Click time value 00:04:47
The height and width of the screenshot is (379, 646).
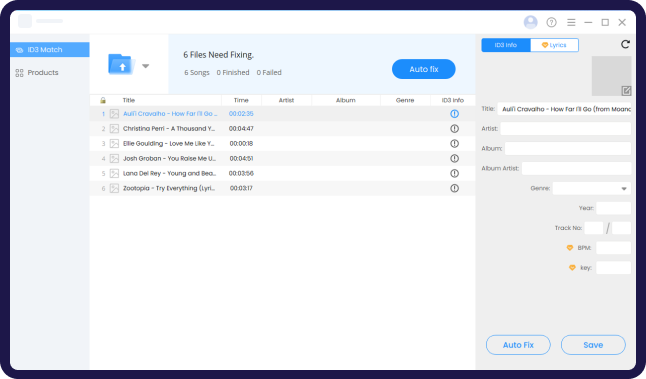pyautogui.click(x=241, y=129)
